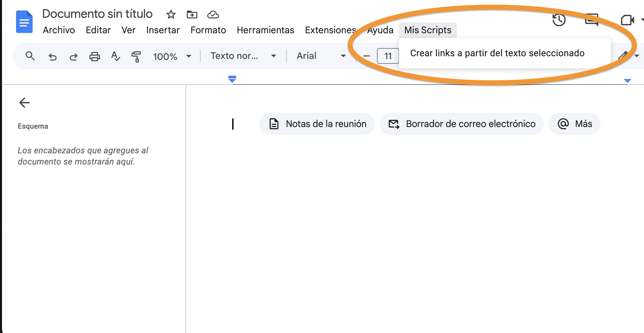Open the move-to-folder icon
The image size is (644, 333).
point(192,14)
